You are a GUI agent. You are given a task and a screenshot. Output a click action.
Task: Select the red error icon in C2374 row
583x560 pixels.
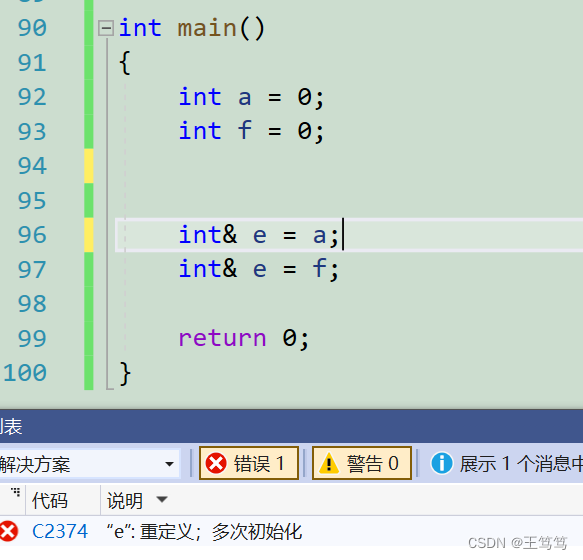point(8,531)
